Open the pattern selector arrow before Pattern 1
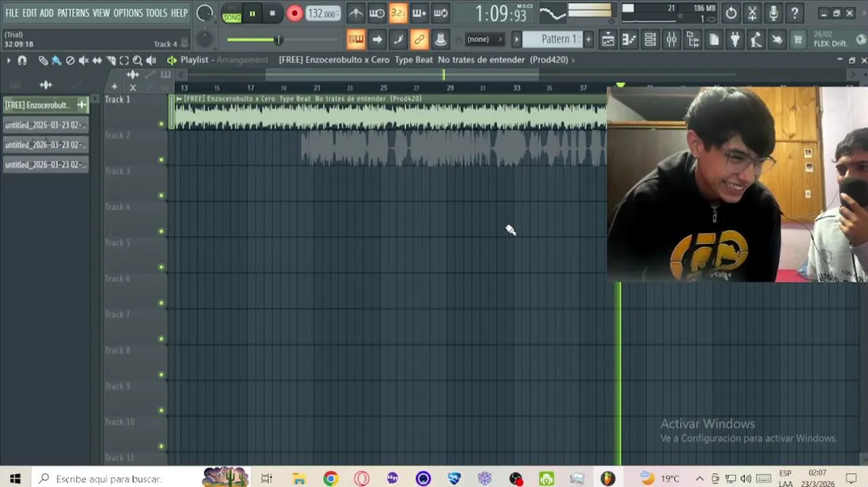The width and height of the screenshot is (868, 487). tap(517, 39)
